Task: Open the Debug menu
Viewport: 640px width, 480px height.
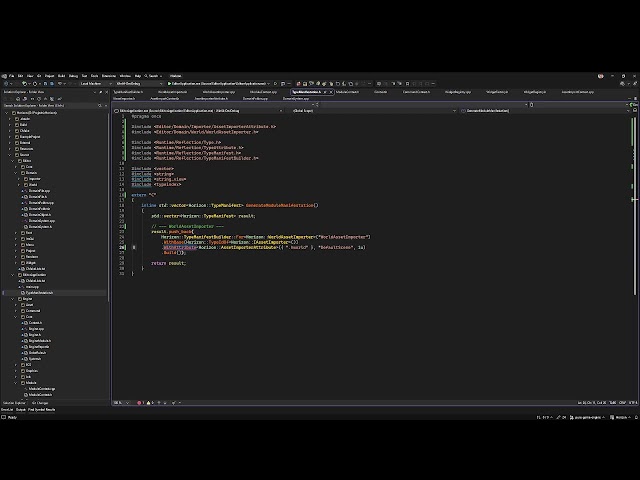Action: click(73, 76)
